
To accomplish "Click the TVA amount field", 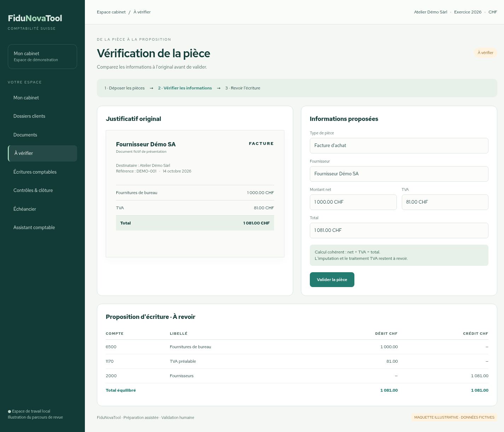I will click(445, 202).
